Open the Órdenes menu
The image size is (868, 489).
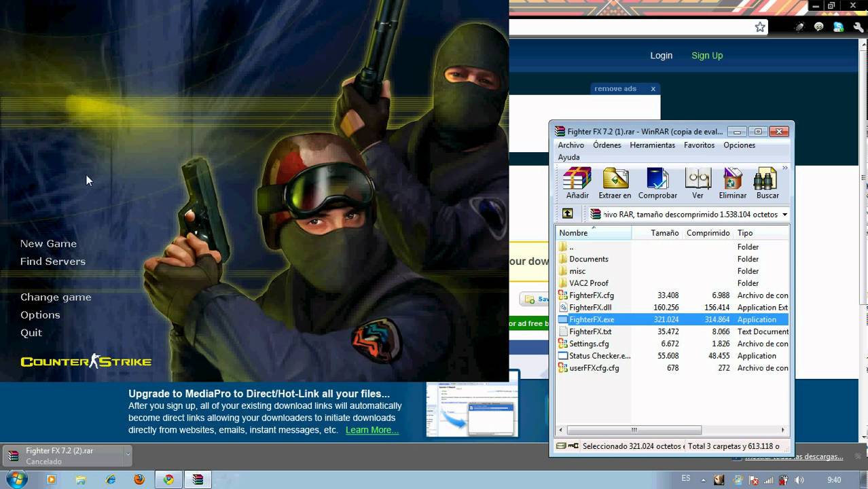(607, 145)
